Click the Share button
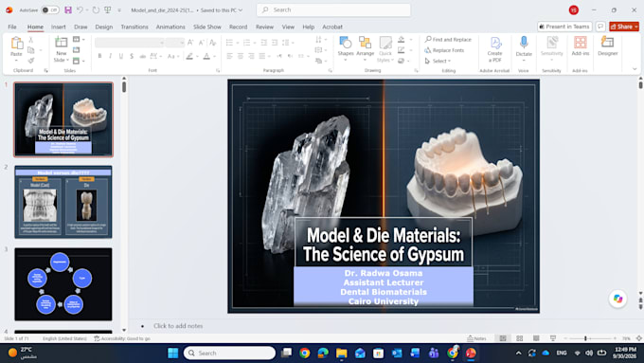Screen dimensions: 644x363 pos(624,27)
